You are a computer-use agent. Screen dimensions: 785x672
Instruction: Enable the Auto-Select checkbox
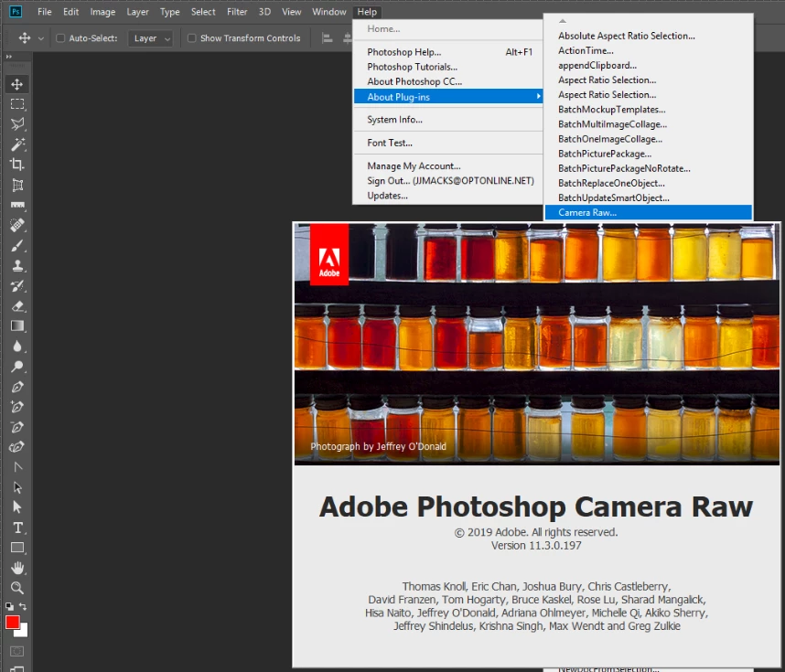point(60,38)
